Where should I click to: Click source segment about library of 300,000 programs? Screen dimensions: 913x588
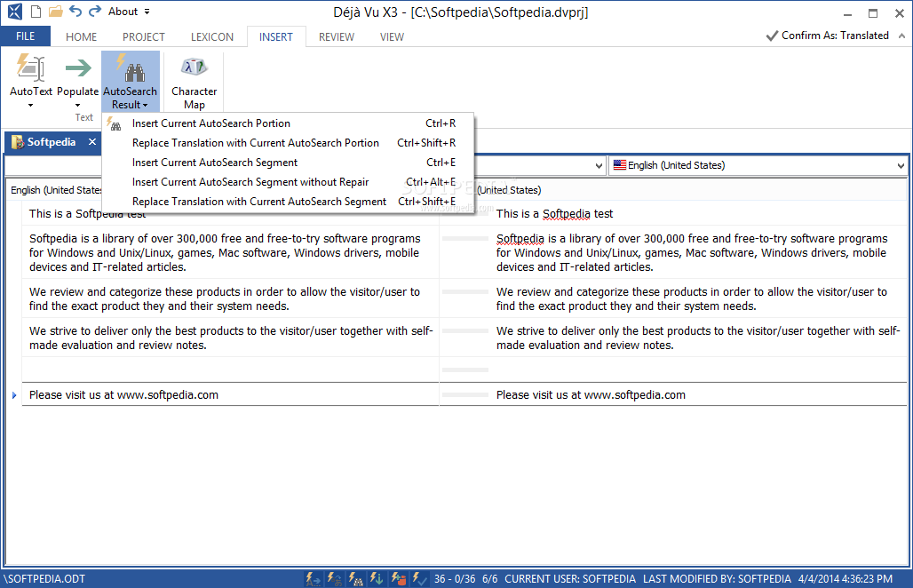coord(230,252)
